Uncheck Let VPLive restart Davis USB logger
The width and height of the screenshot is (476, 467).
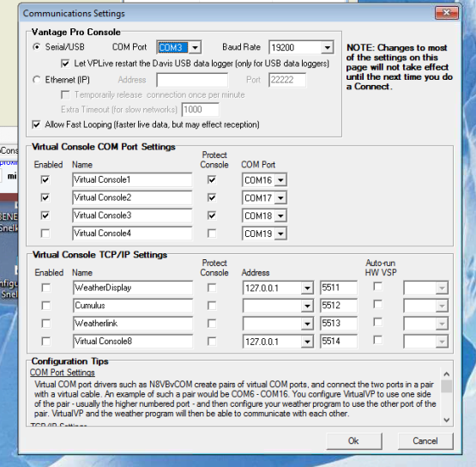point(65,64)
